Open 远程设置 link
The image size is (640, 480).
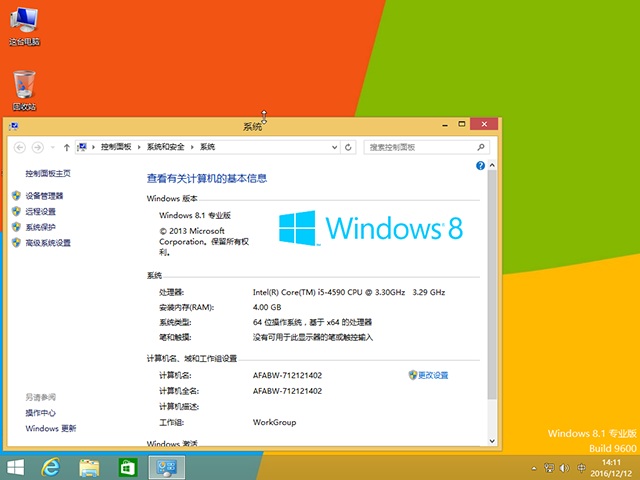pos(40,211)
